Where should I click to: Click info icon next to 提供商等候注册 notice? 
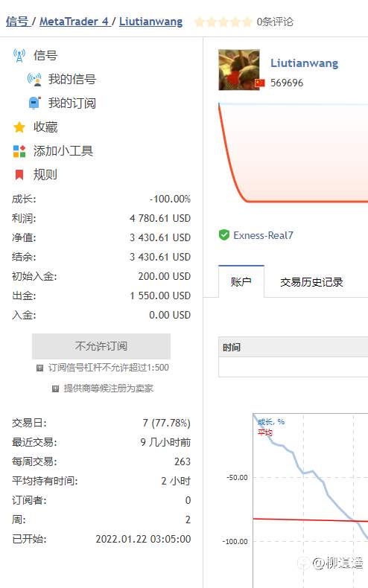(56, 389)
